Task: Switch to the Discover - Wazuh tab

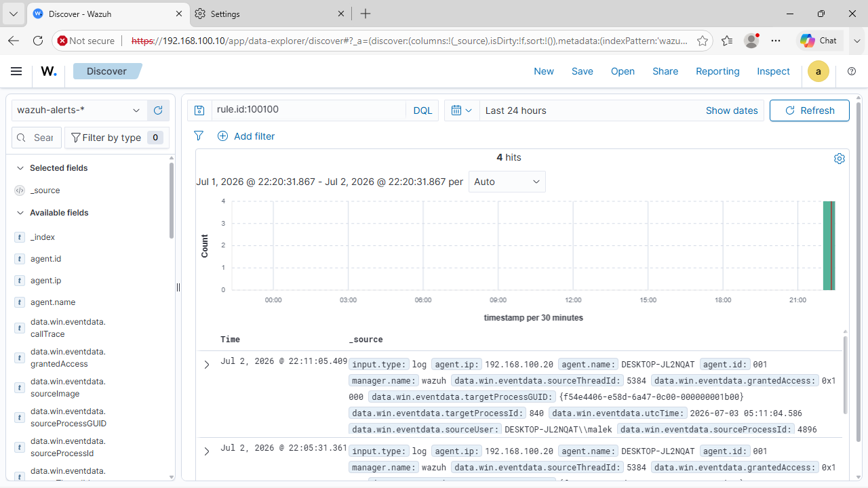Action: 107,14
